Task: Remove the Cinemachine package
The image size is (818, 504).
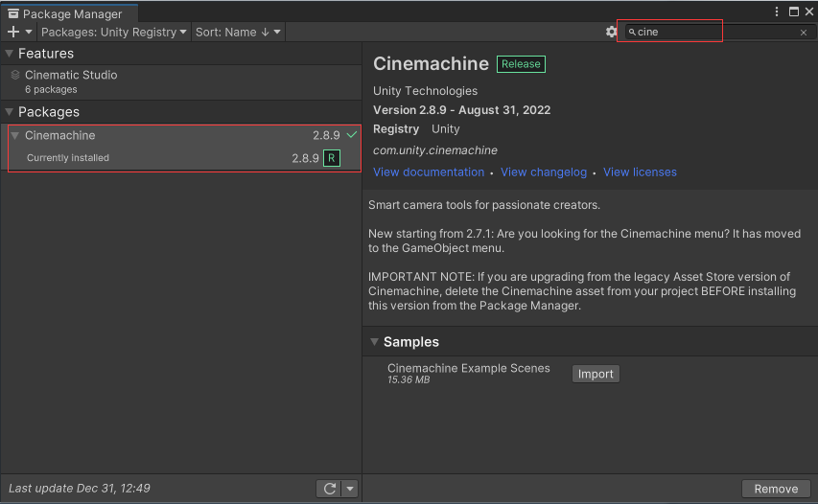Action: 776,489
